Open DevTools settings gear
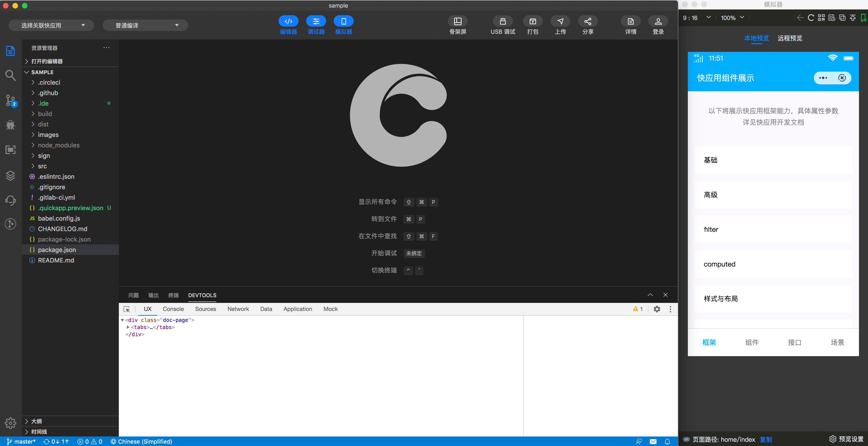Image resolution: width=868 pixels, height=446 pixels. click(x=657, y=309)
